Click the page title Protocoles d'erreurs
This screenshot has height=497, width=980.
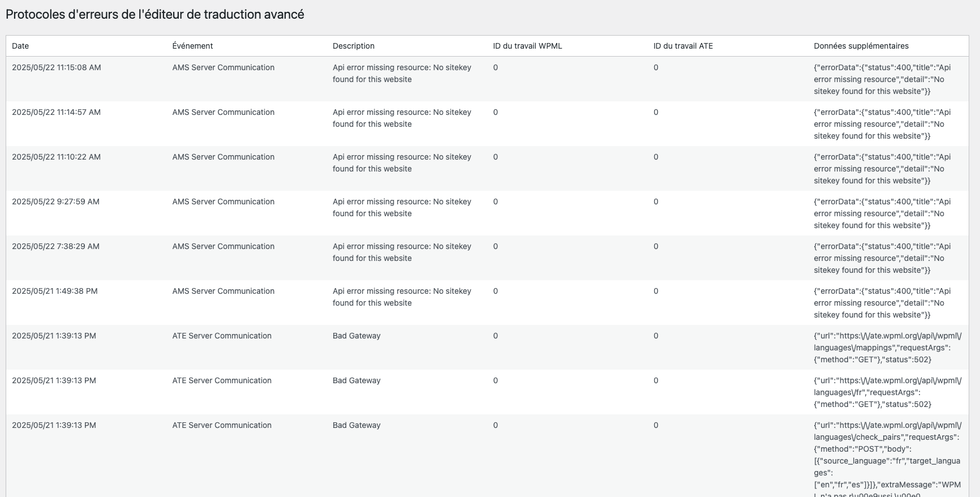coord(155,15)
